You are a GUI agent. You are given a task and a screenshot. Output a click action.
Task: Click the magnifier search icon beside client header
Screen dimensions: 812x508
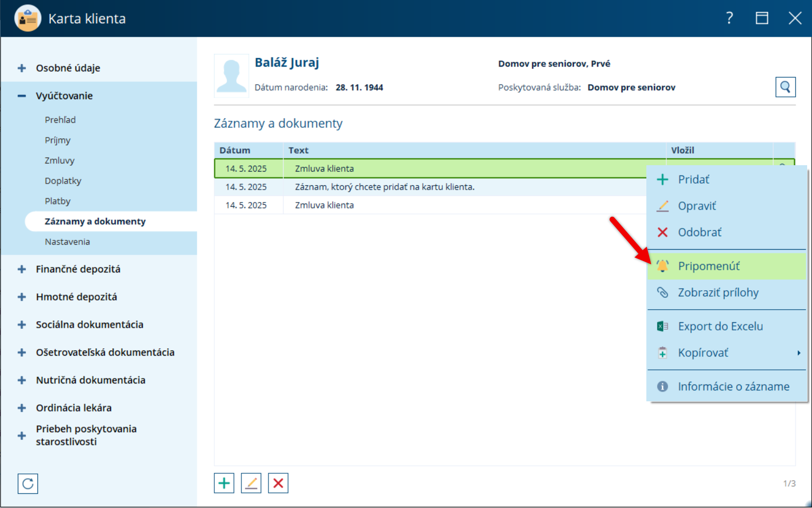785,87
